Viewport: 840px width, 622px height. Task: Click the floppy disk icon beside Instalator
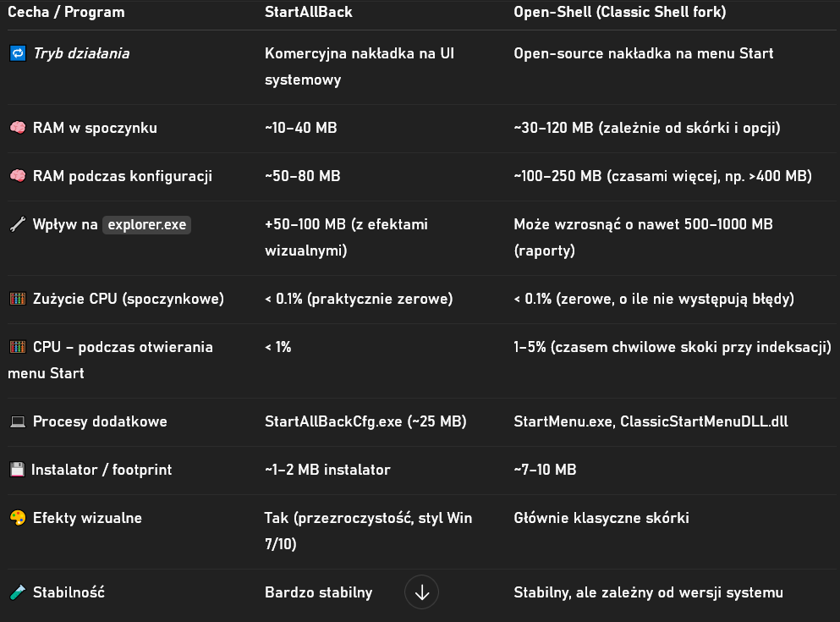click(16, 470)
